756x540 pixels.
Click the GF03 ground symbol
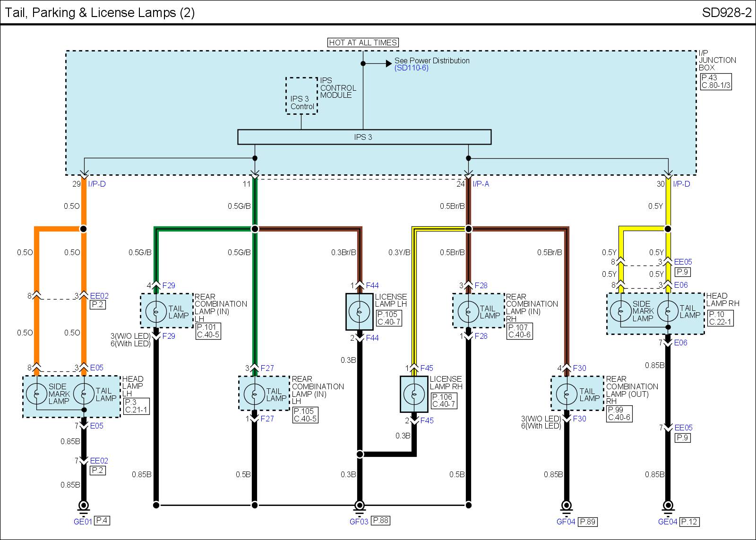[x=360, y=508]
